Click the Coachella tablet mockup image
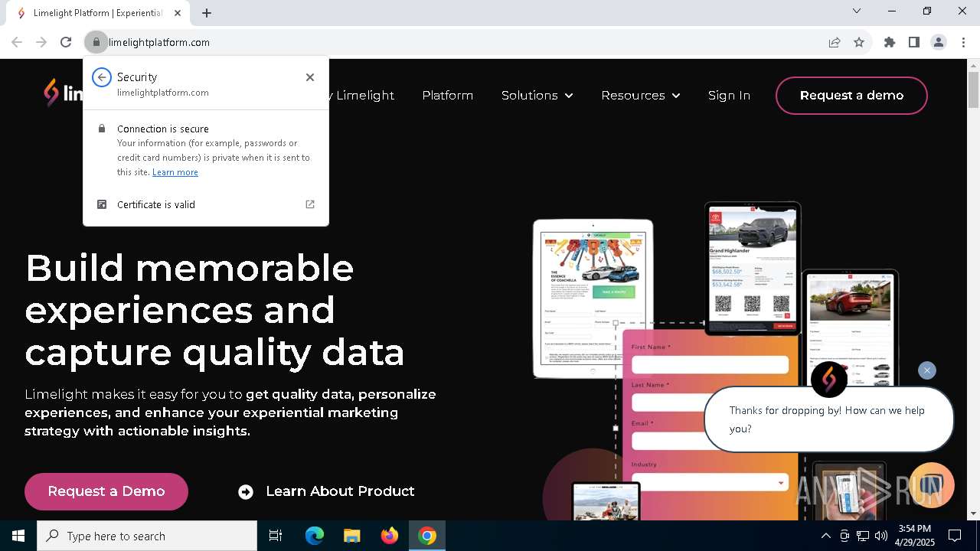980x551 pixels. pyautogui.click(x=593, y=298)
